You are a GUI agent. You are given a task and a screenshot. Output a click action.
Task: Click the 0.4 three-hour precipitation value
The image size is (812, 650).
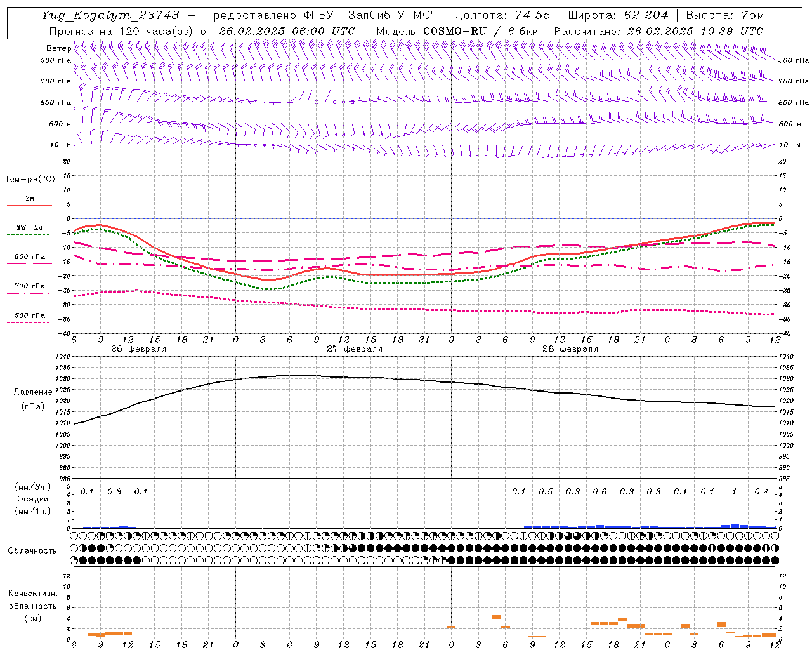coord(761,491)
